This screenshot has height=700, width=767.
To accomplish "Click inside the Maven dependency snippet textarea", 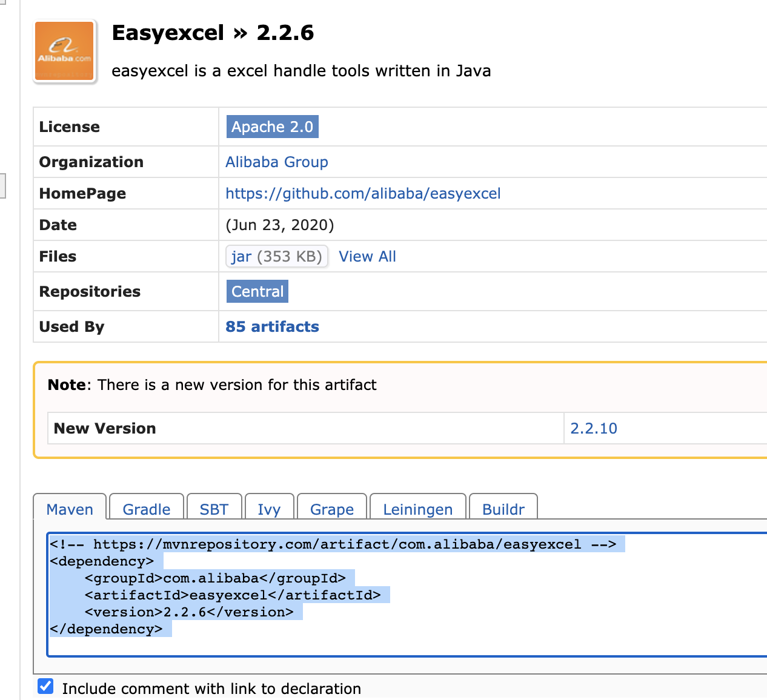I will pyautogui.click(x=407, y=595).
